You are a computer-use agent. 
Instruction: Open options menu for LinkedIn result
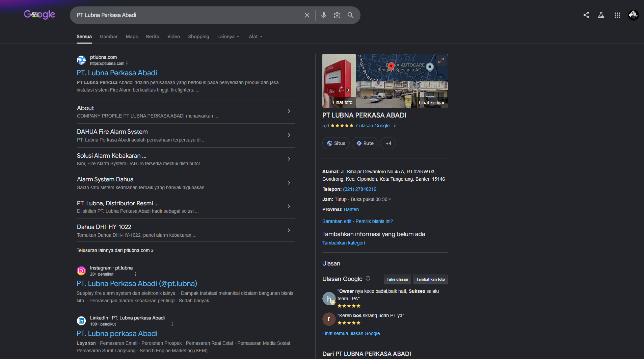[x=172, y=324]
